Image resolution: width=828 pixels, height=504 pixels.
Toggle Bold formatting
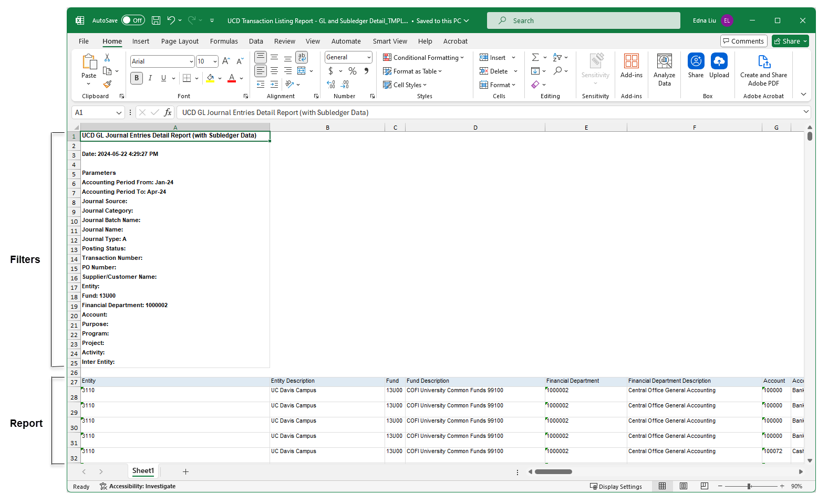coord(137,78)
